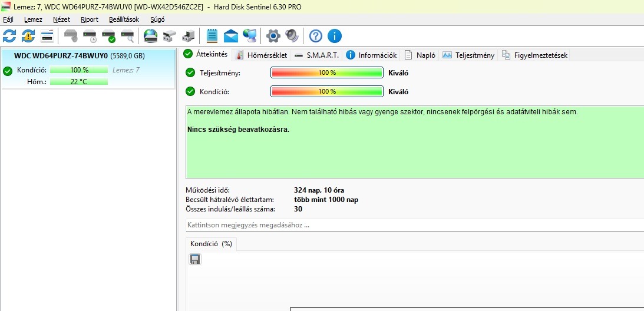This screenshot has height=311, width=644.
Task: Click the Kondíció 100 % gradient bar
Action: 327,91
